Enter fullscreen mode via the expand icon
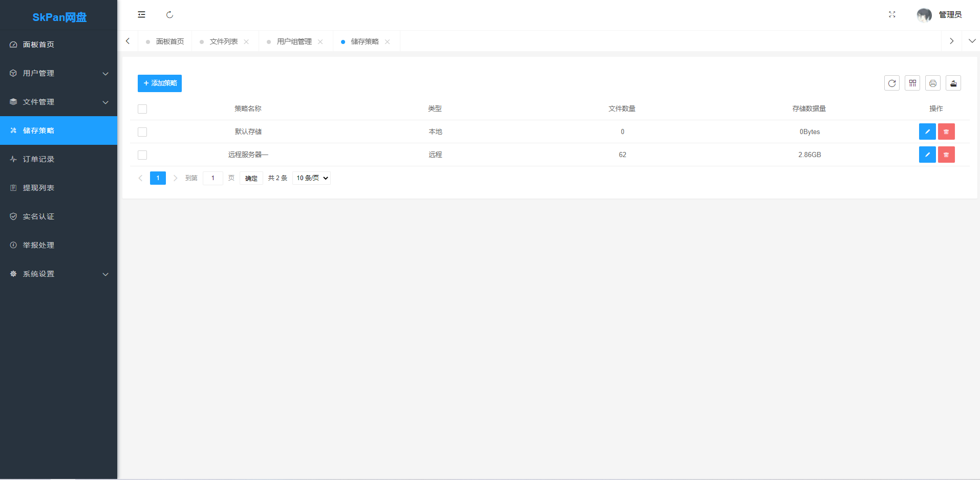The width and height of the screenshot is (980, 480). click(x=892, y=15)
